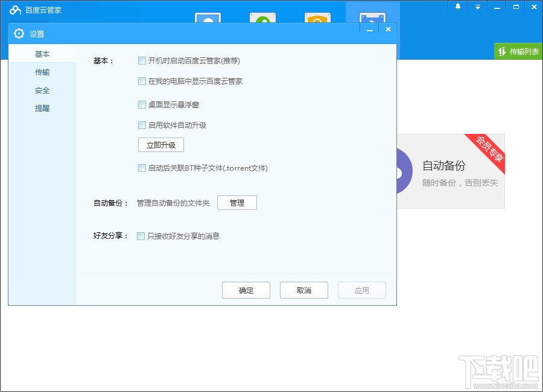Check 只接收好友分享的消息
The height and width of the screenshot is (392, 543).
[140, 236]
